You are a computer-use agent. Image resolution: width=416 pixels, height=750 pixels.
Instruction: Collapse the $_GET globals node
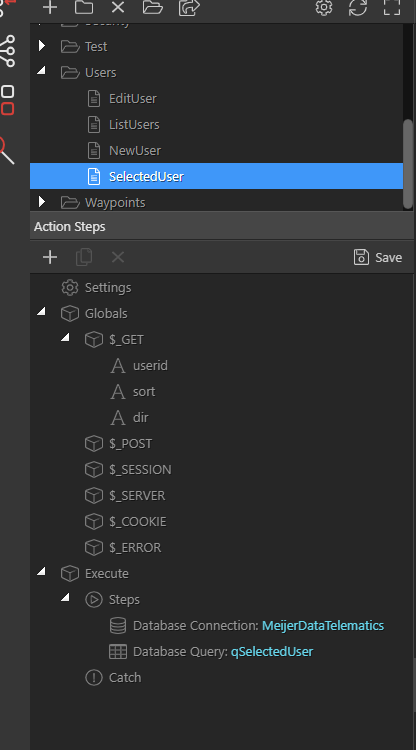66,338
